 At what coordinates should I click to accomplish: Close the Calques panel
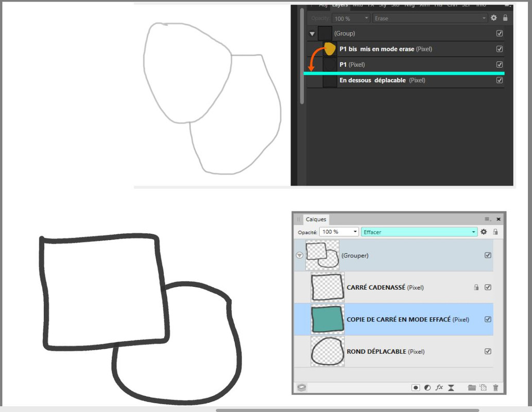499,219
